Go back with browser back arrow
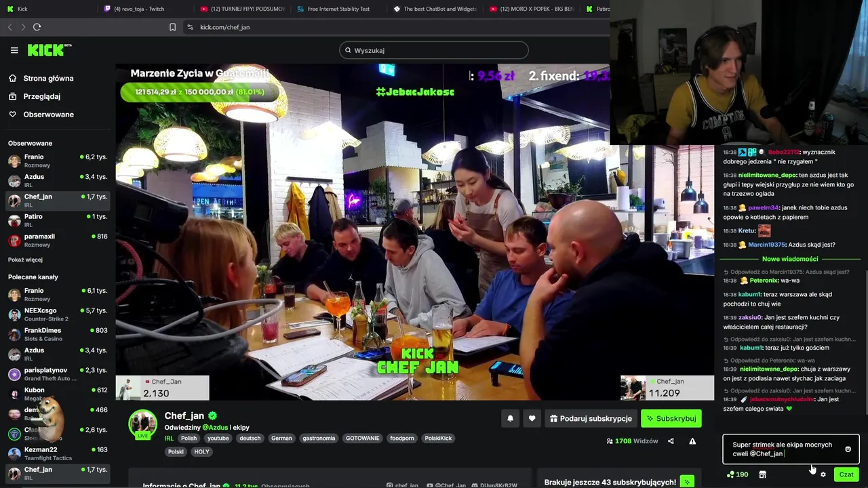 (x=9, y=27)
